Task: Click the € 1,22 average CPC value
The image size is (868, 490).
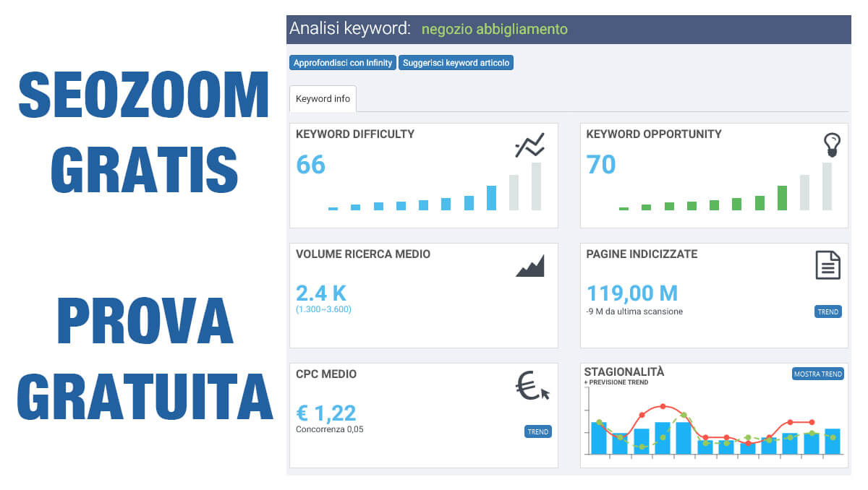Action: [325, 413]
